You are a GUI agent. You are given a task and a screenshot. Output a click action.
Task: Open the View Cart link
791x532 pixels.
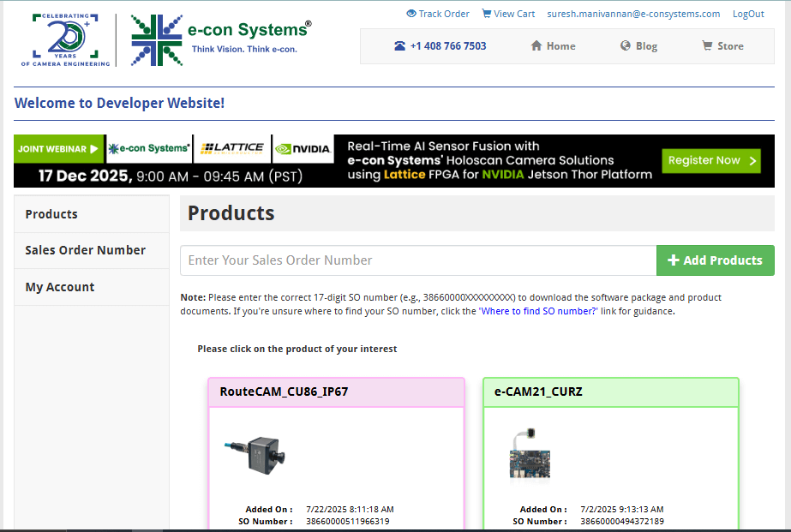point(508,14)
